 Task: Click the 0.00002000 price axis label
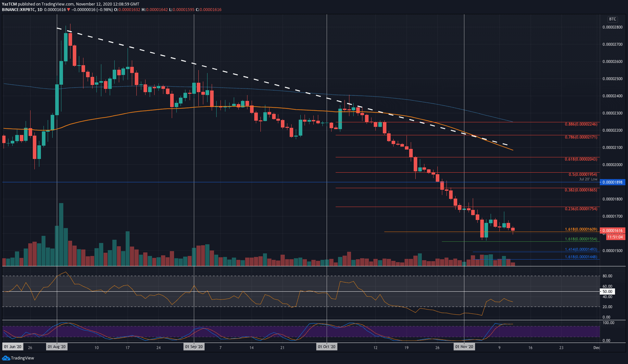[612, 165]
